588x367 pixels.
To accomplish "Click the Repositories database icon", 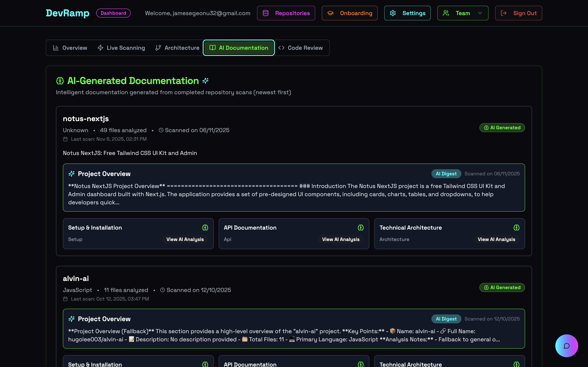I will coord(266,13).
